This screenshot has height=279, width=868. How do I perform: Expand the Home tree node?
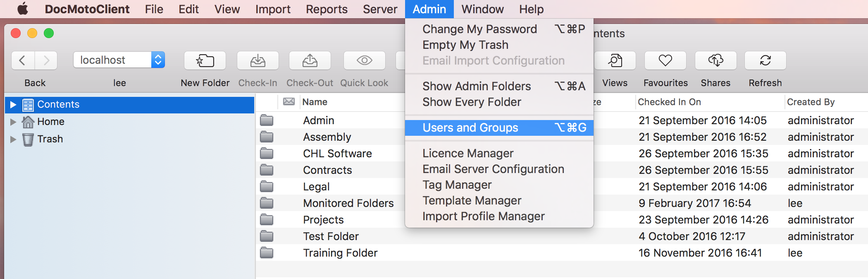[13, 122]
